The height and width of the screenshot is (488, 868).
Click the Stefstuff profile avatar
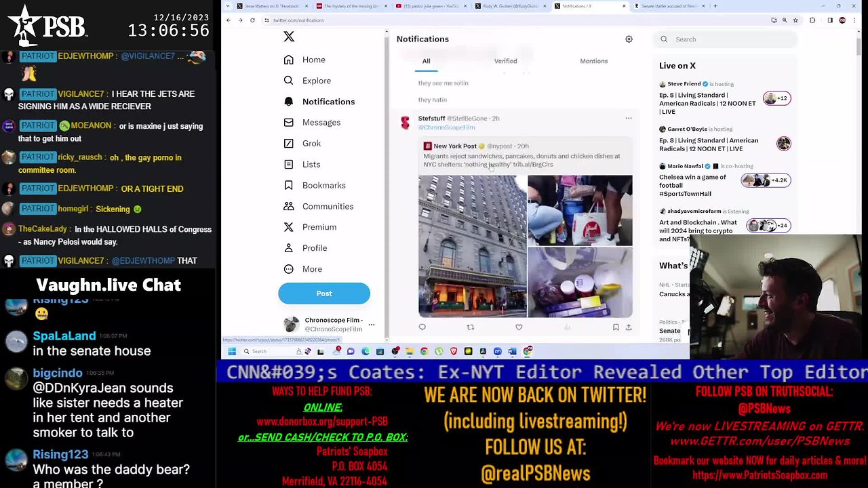(x=406, y=123)
